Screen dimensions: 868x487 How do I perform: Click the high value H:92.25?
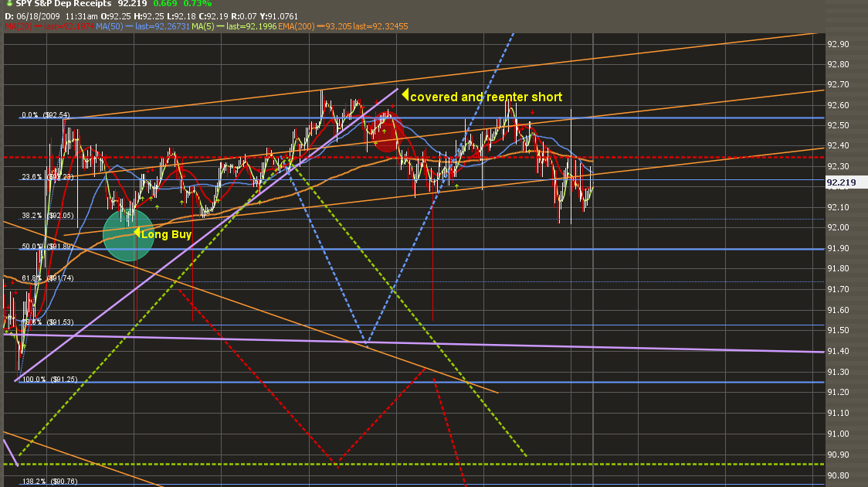point(149,16)
